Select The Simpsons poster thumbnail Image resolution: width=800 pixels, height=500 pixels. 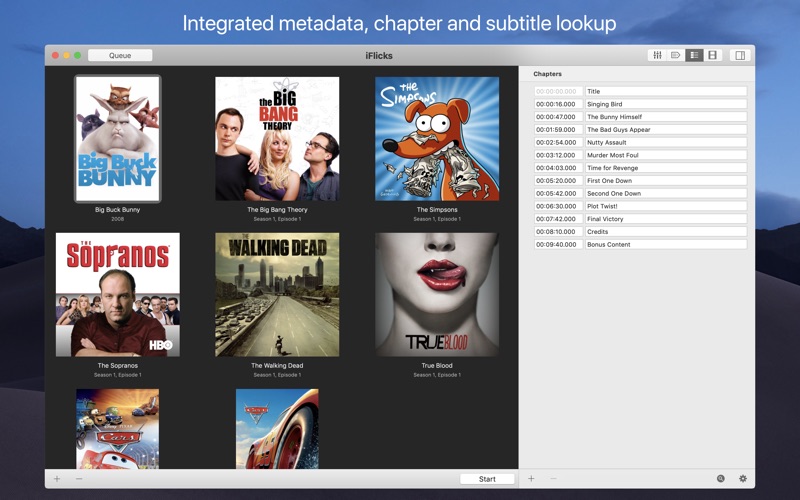point(437,138)
